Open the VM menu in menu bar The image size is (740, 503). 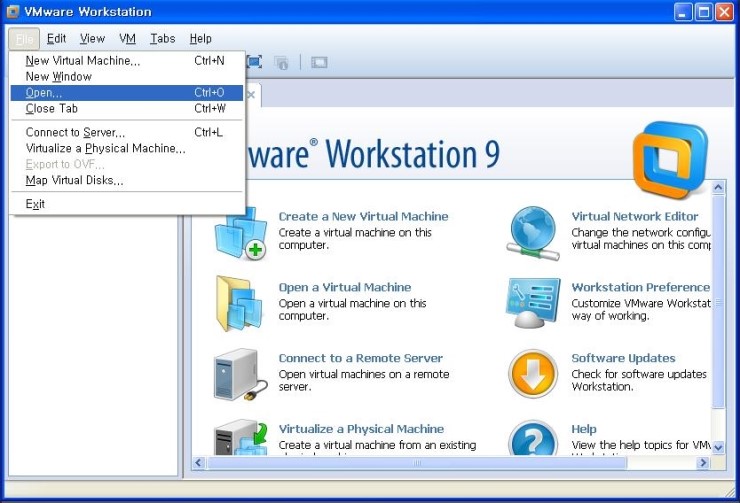pyautogui.click(x=127, y=39)
